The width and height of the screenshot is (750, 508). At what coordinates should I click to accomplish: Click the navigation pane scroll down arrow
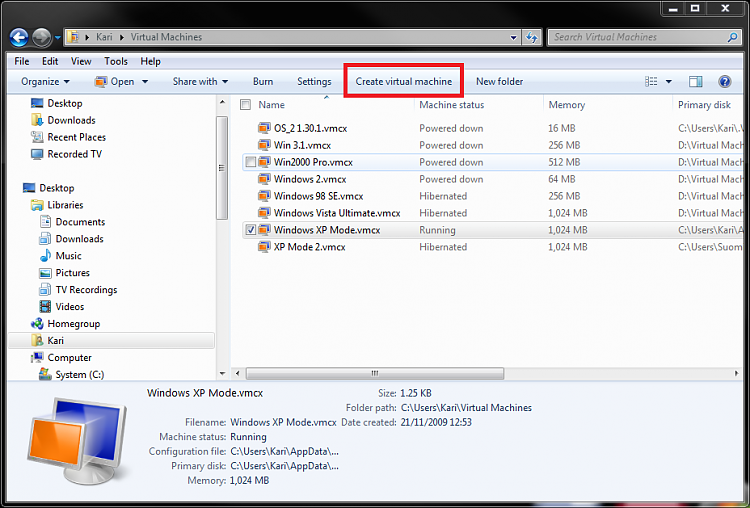222,374
